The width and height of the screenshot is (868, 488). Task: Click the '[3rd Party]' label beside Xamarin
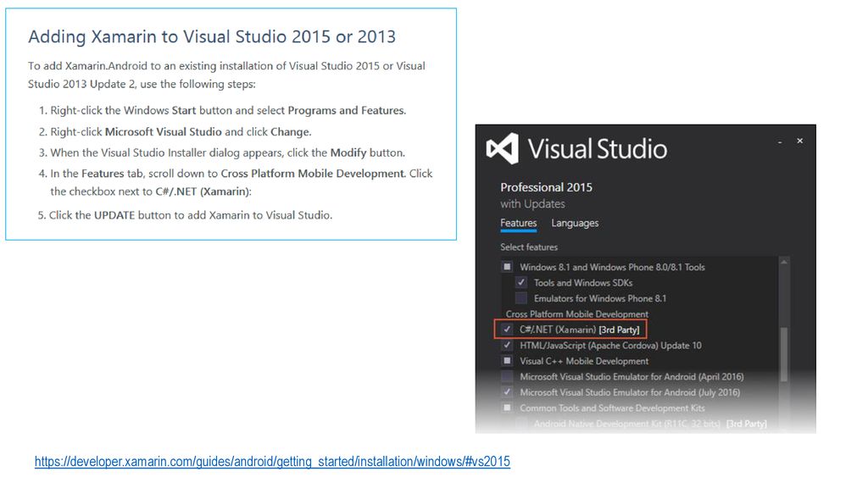(x=619, y=330)
